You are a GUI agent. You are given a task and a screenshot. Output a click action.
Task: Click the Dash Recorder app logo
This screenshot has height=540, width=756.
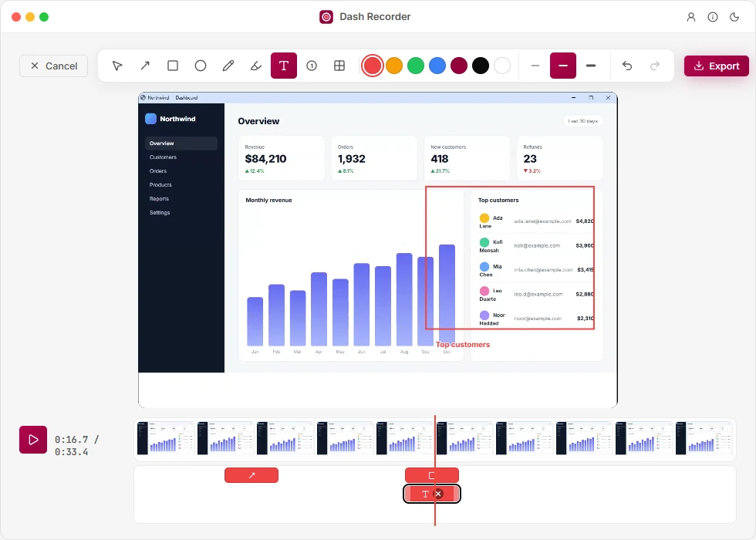pos(326,17)
